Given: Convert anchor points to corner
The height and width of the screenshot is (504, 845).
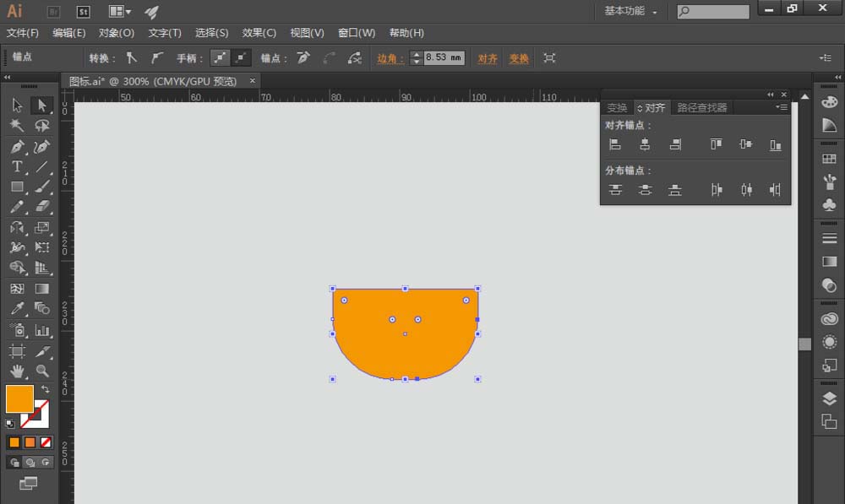Looking at the screenshot, I should pos(132,57).
